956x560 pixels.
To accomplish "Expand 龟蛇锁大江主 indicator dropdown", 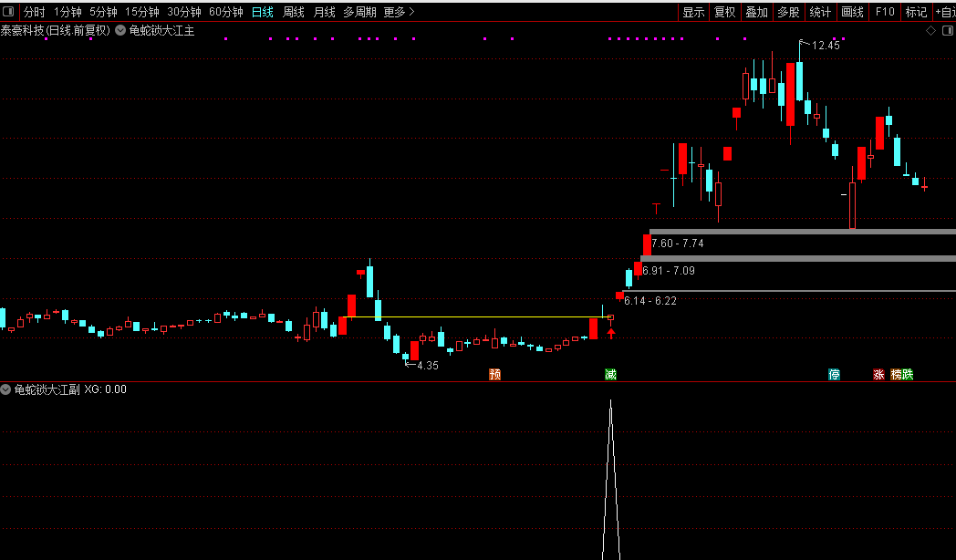I will pyautogui.click(x=120, y=30).
